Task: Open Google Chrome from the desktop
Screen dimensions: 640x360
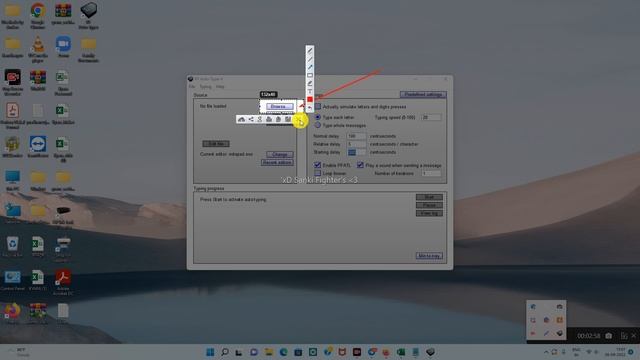Action: 38,16
